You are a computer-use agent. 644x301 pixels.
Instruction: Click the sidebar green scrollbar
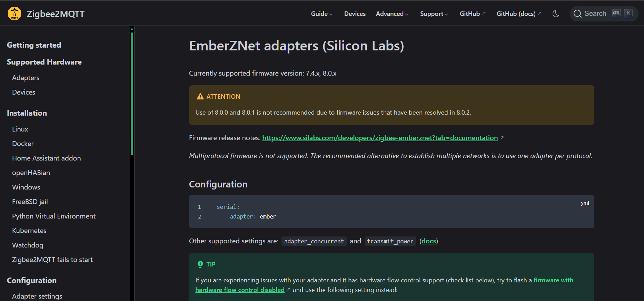[x=132, y=93]
